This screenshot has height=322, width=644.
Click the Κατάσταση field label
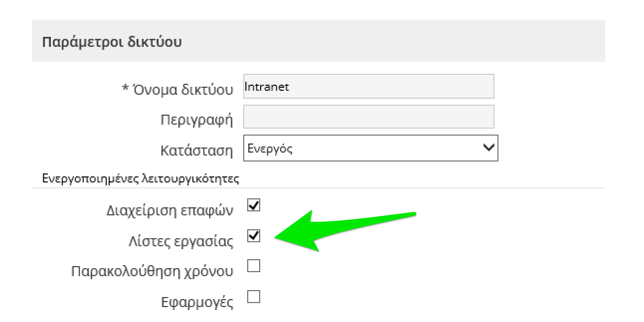196,151
